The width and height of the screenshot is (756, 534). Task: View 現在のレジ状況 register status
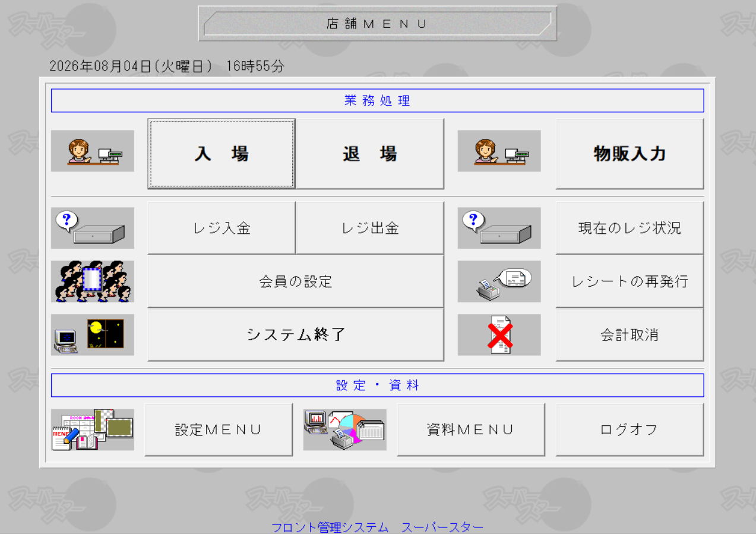point(630,228)
